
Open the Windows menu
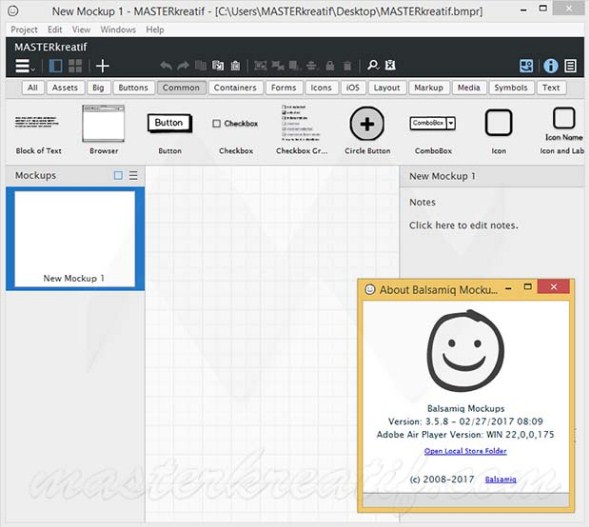118,29
